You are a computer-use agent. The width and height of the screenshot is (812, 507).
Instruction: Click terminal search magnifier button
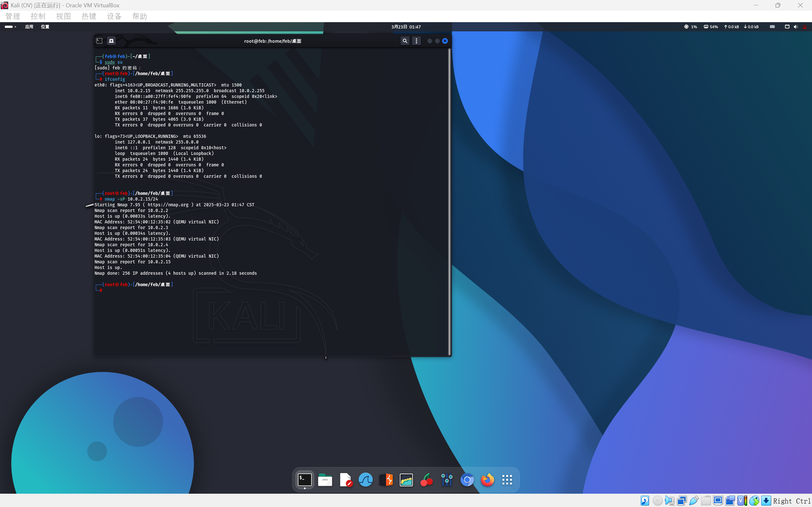[x=405, y=41]
